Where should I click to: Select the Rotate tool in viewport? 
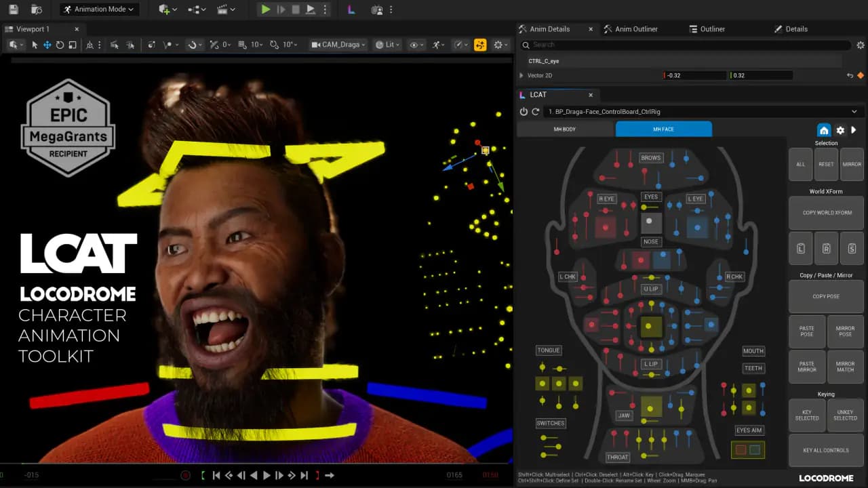(x=60, y=45)
